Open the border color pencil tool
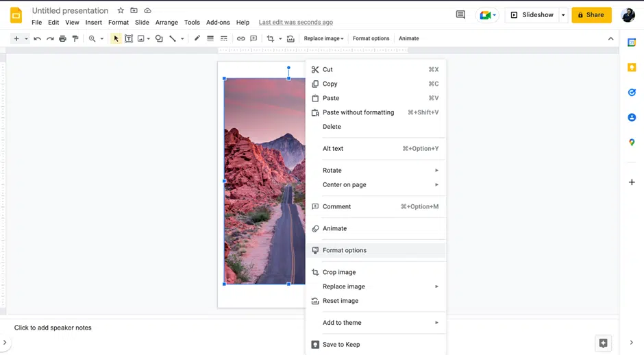The height and width of the screenshot is (355, 644). 197,39
